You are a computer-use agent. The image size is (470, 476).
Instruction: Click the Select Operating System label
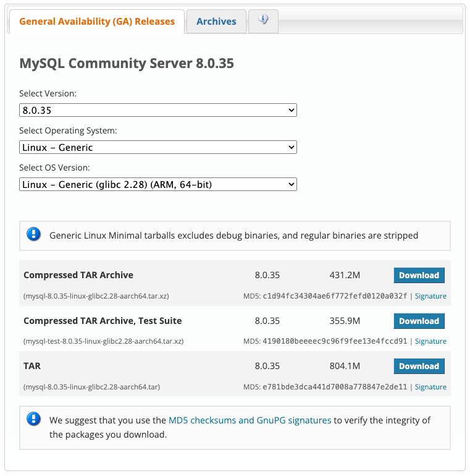[68, 130]
